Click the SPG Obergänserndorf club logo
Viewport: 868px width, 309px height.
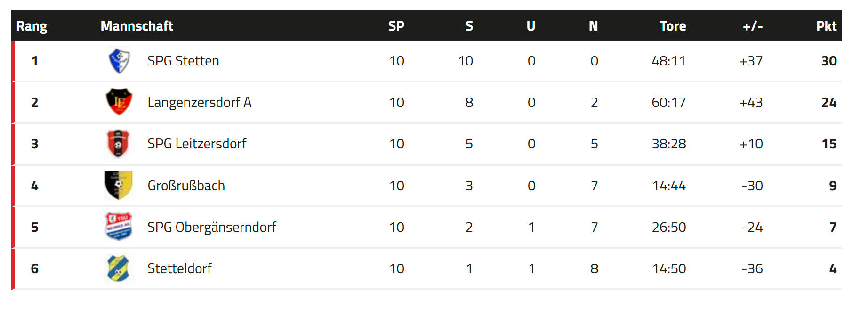click(x=118, y=227)
